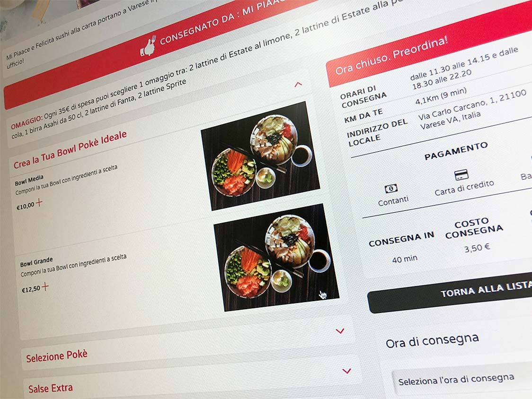The height and width of the screenshot is (399, 532).
Task: Click the Crea la Tua Bowl Pokè Ideale heading
Action: click(x=70, y=150)
